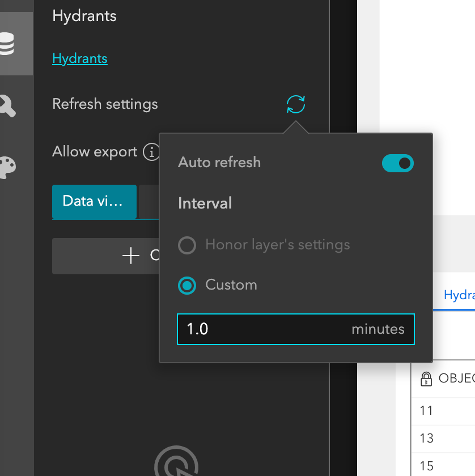Open the Hydrants tab above the table

click(x=463, y=295)
